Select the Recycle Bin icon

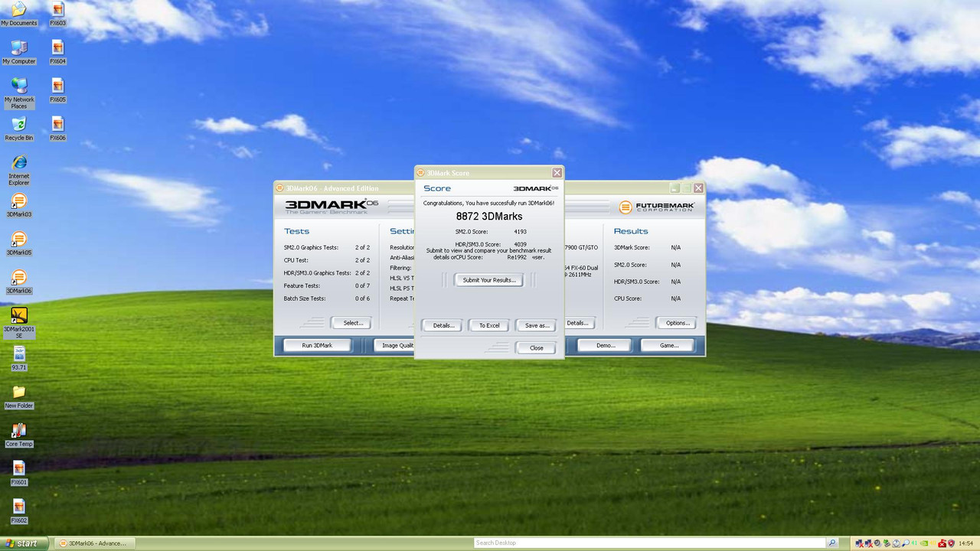(x=19, y=129)
